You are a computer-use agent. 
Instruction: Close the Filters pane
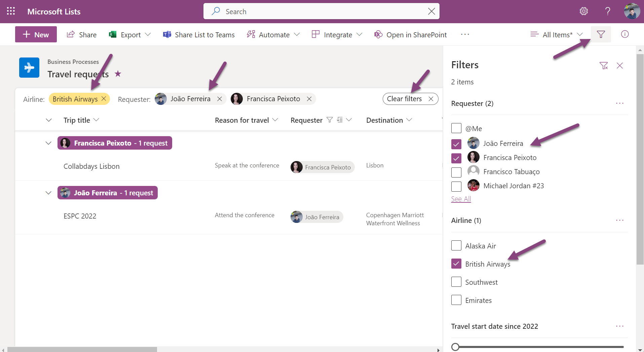tap(620, 66)
